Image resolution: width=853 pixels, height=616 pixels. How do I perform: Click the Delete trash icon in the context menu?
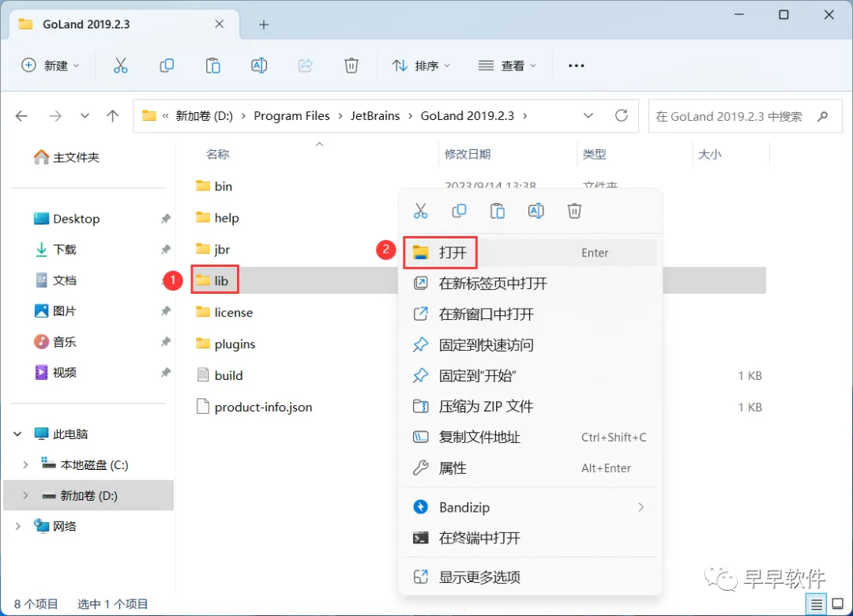click(x=574, y=211)
